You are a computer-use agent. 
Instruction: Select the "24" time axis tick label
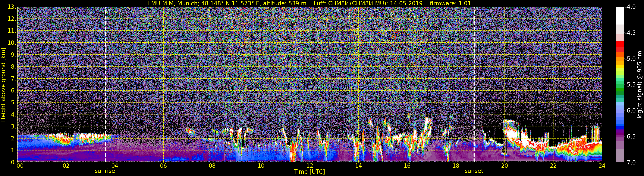[602, 166]
